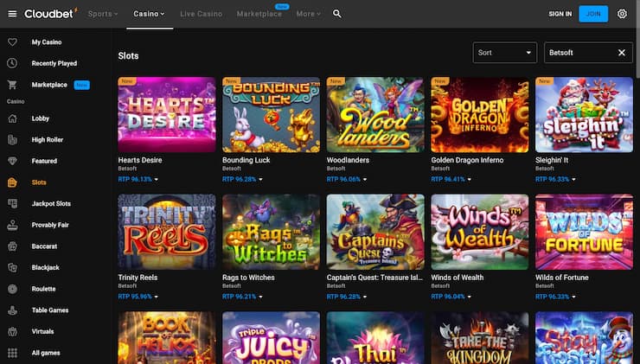
Task: Click the All games grid icon
Action: [12, 353]
